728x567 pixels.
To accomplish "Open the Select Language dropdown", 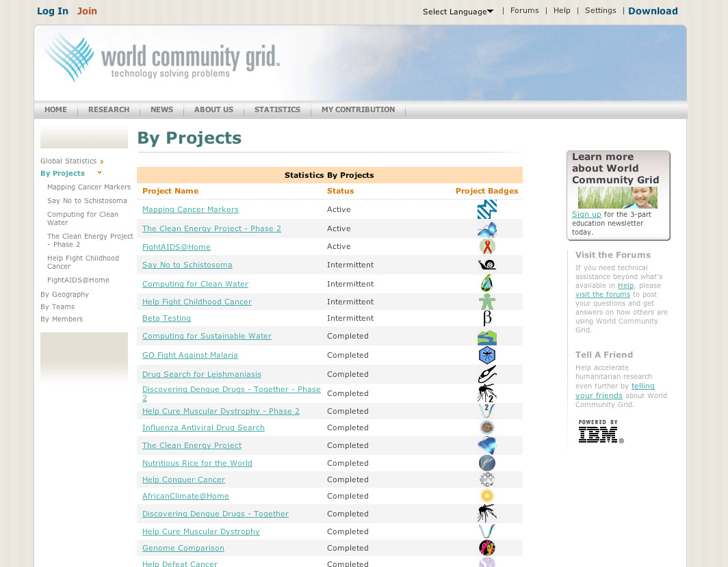I will click(458, 12).
